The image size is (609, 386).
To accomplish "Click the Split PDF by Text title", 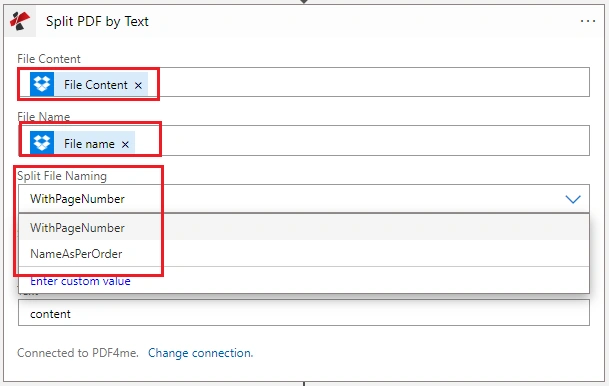I will click(x=97, y=21).
